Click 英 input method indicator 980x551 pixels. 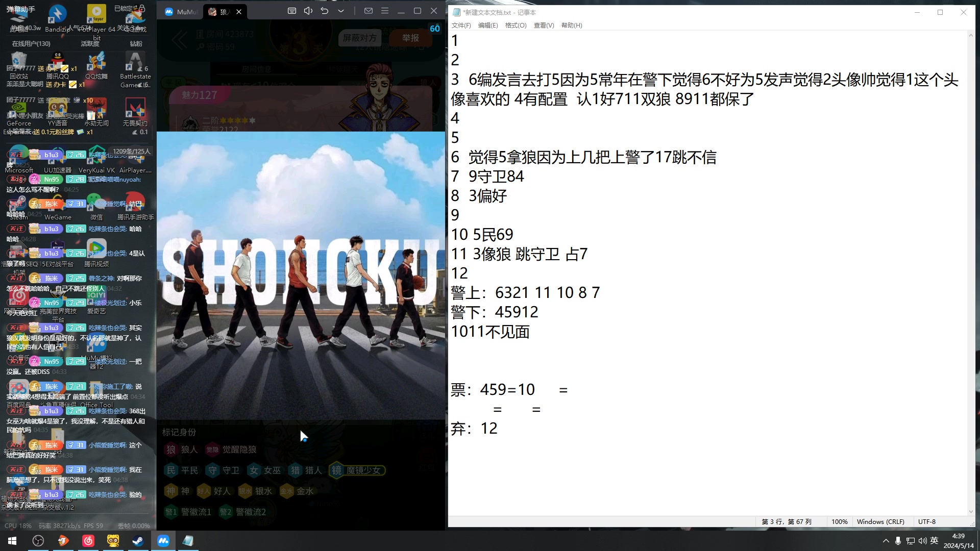(x=935, y=541)
